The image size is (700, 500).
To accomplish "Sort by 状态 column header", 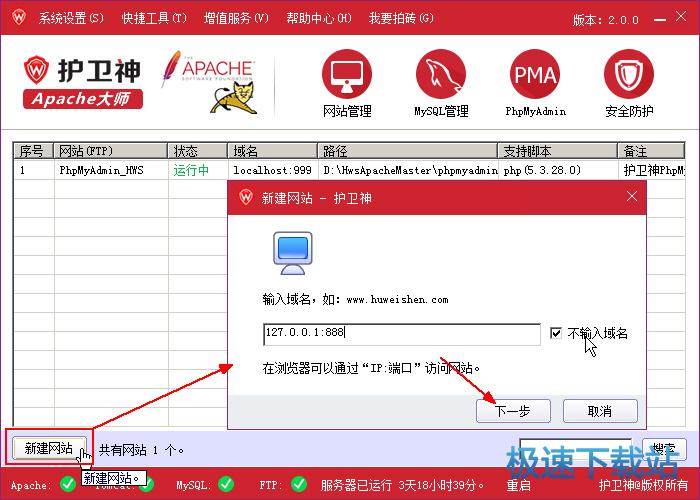I will (x=198, y=151).
